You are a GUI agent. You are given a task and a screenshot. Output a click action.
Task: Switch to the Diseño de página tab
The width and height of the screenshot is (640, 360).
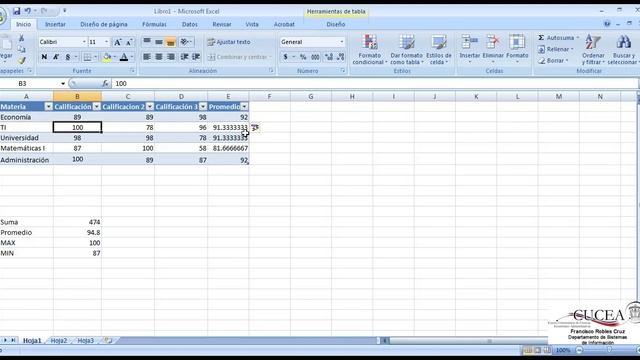click(104, 24)
